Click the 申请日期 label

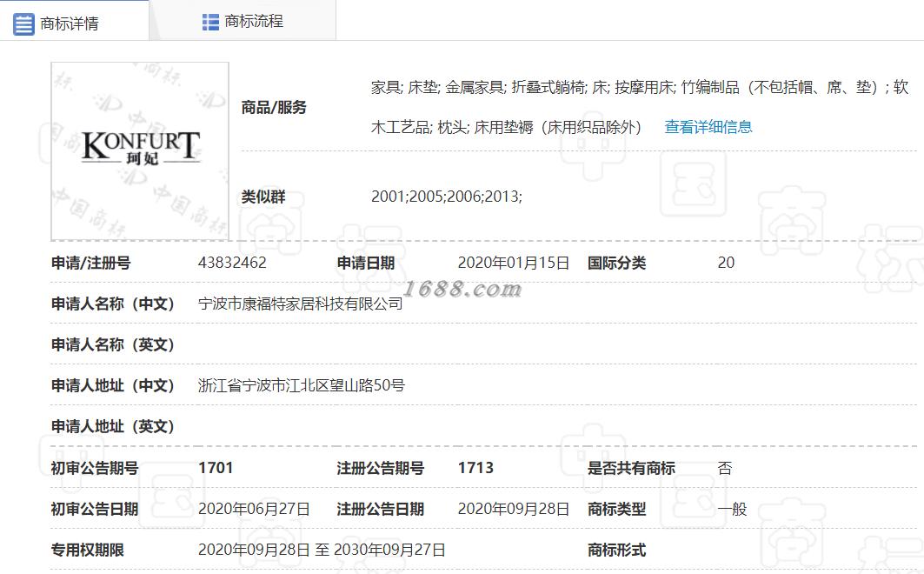coord(366,263)
